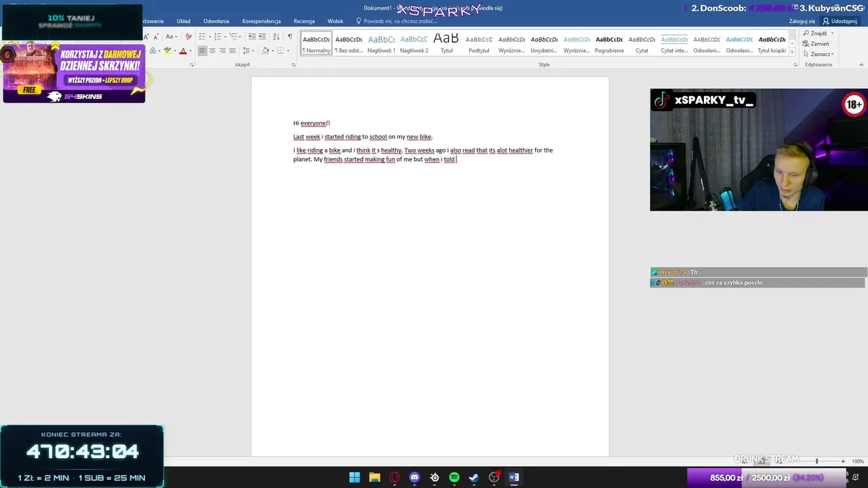Open Discord from taskbar

(x=414, y=477)
